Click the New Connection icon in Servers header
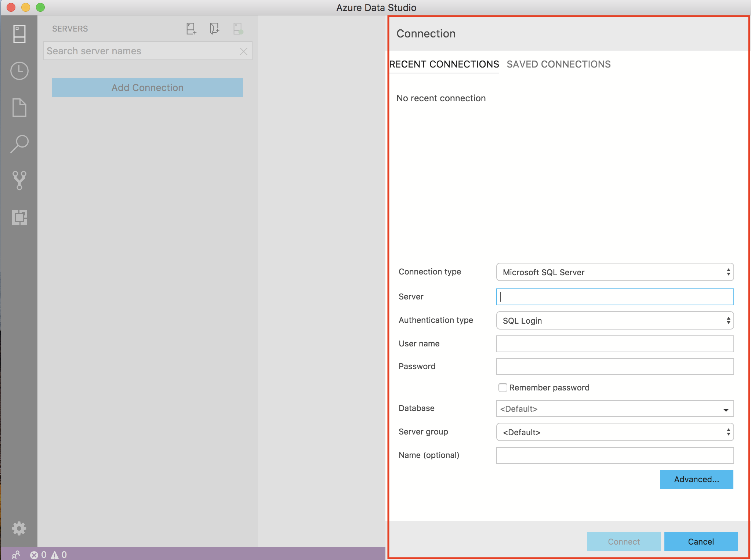This screenshot has width=751, height=560. tap(191, 29)
